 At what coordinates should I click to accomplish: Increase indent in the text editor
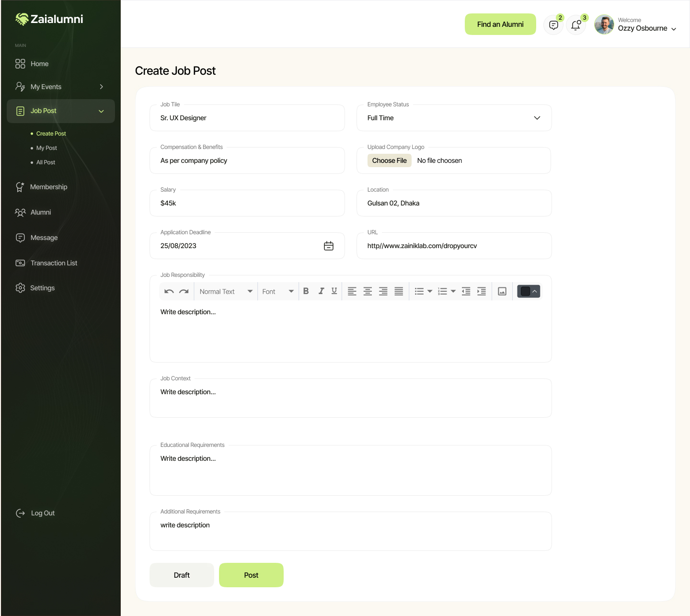[x=482, y=291]
